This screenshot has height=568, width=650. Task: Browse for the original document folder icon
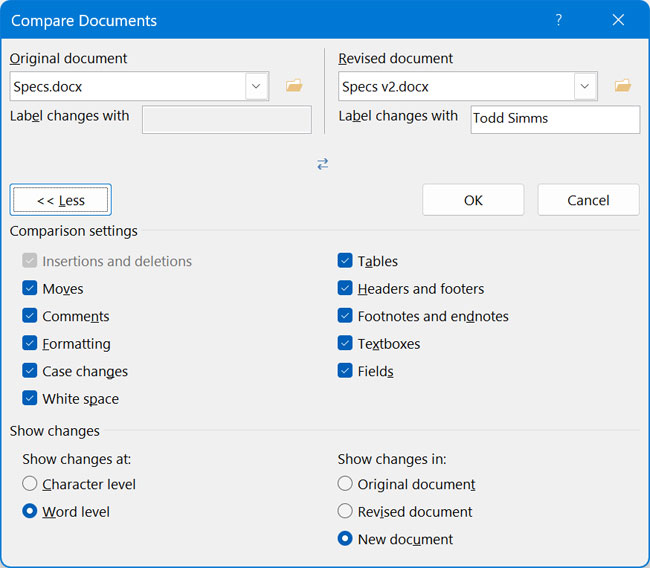click(294, 86)
